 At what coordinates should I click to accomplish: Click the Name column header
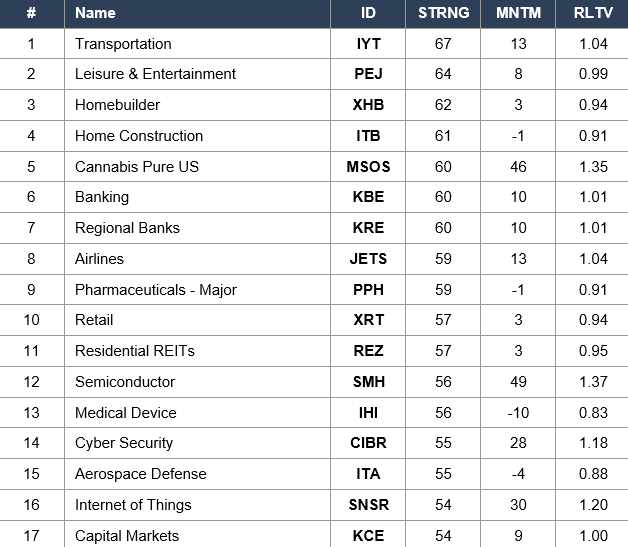click(95, 13)
